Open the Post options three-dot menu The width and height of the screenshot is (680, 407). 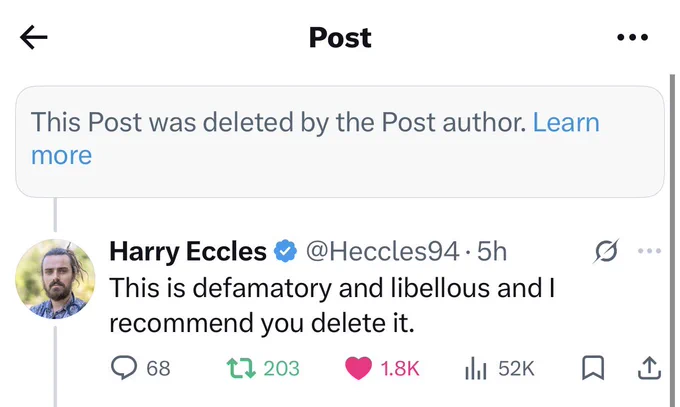tap(632, 37)
